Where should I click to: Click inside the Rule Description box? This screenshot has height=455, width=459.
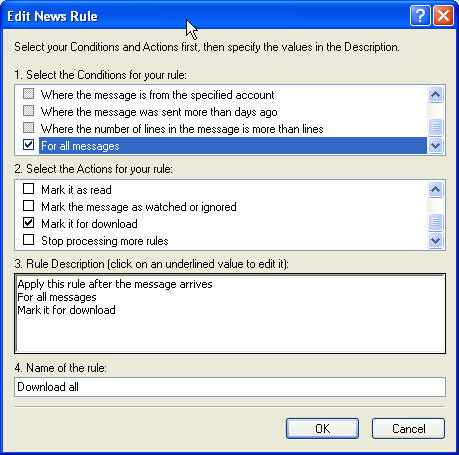pyautogui.click(x=230, y=314)
